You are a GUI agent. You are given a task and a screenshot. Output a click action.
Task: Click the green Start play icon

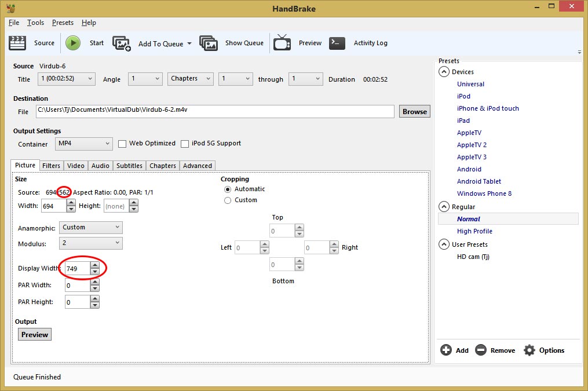(x=73, y=43)
